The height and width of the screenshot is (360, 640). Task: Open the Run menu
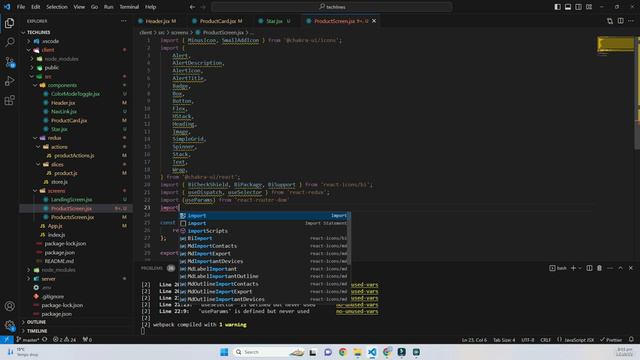click(109, 7)
